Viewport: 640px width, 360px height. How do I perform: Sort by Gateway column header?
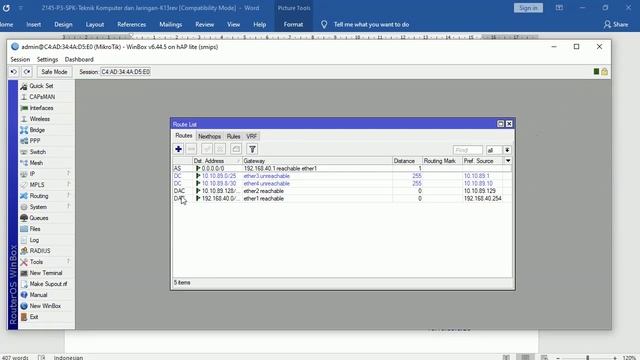[x=317, y=161]
